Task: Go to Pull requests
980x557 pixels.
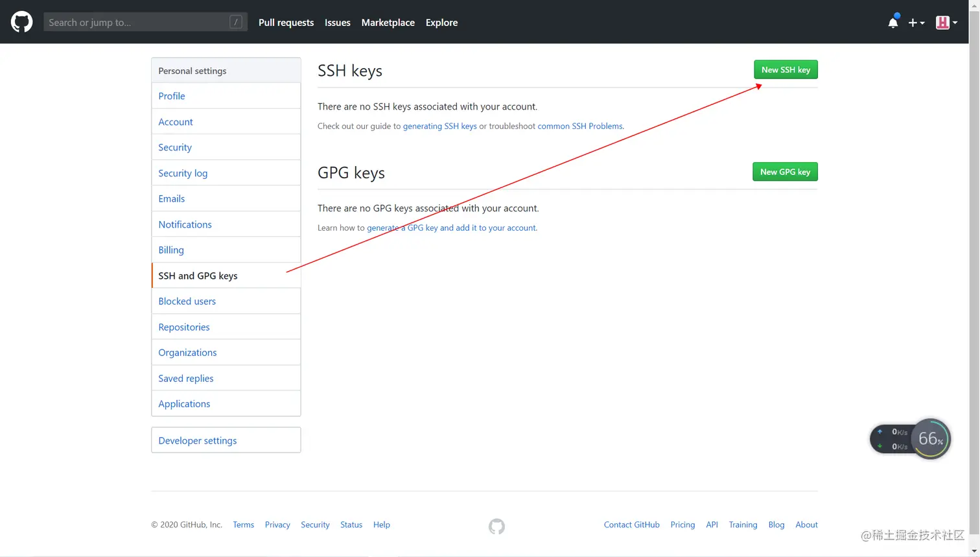Action: point(286,22)
